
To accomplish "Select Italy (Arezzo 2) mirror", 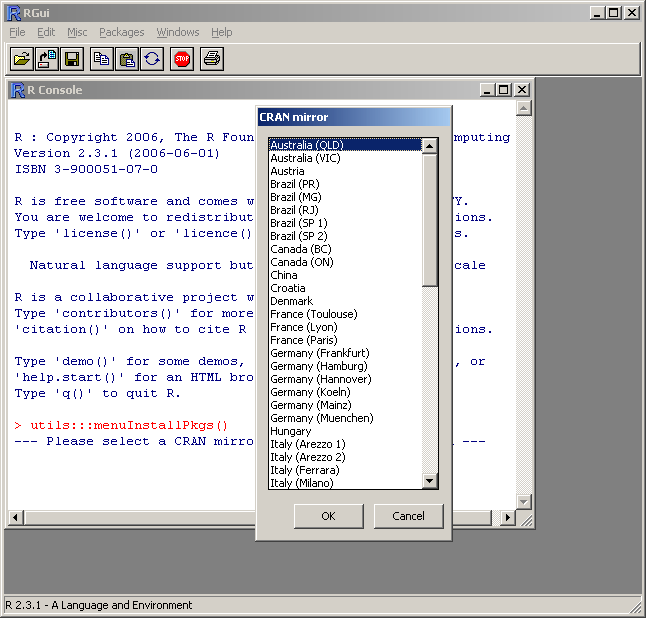I will [345, 457].
